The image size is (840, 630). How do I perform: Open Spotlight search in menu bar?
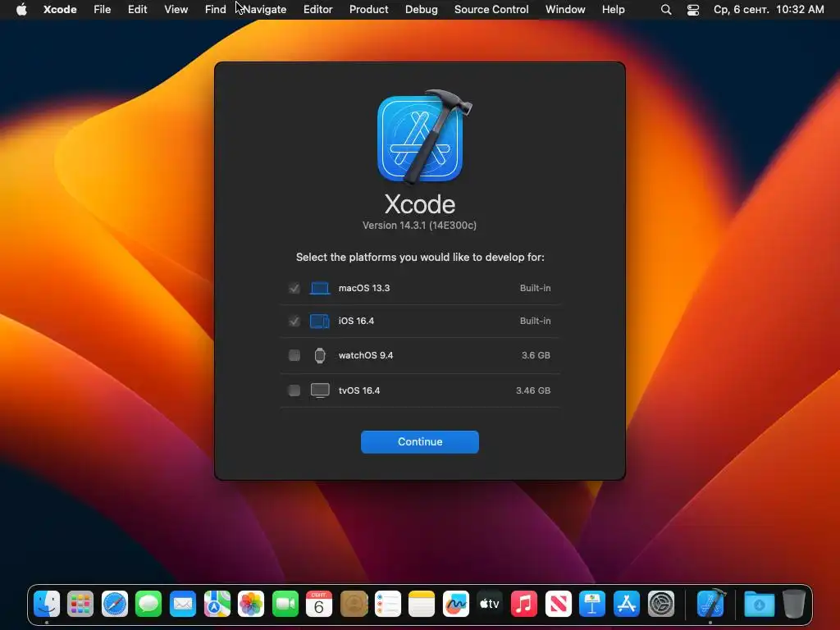[666, 10]
